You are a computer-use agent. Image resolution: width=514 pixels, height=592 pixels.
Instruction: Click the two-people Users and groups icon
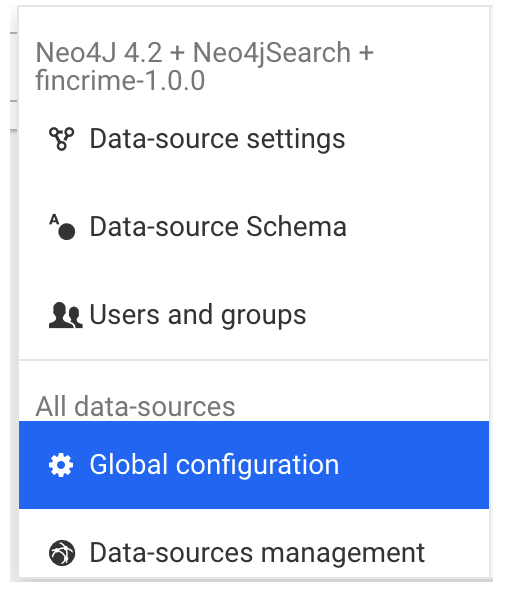pos(65,315)
